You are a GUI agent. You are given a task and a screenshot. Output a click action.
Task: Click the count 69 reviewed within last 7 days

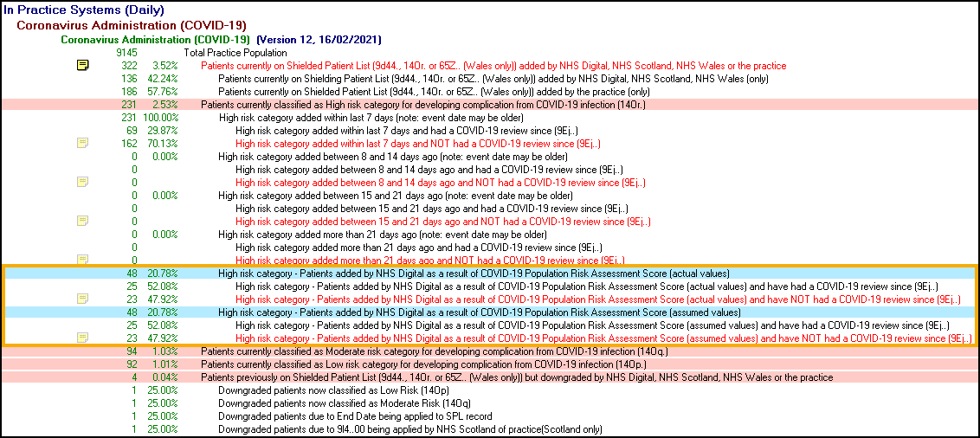pos(132,131)
